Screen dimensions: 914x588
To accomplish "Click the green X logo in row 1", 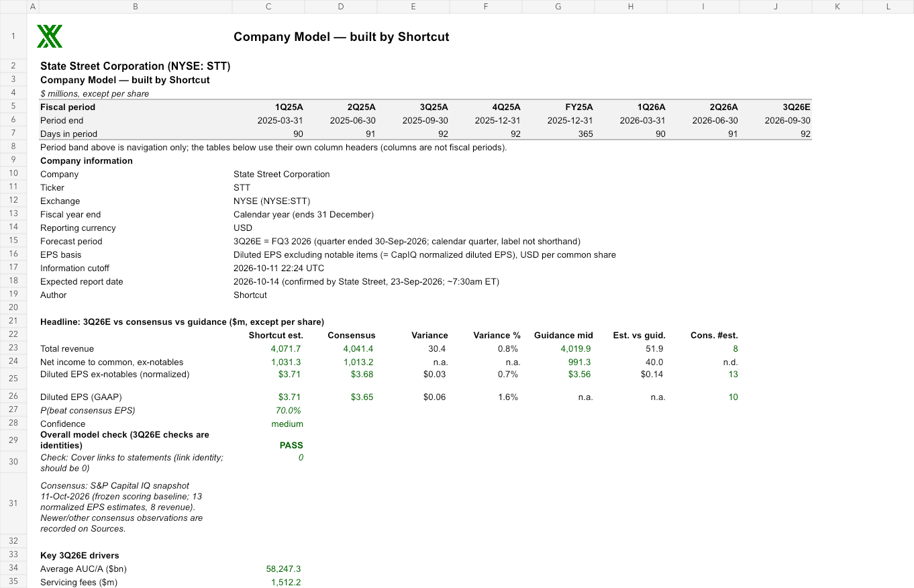I will 50,36.
